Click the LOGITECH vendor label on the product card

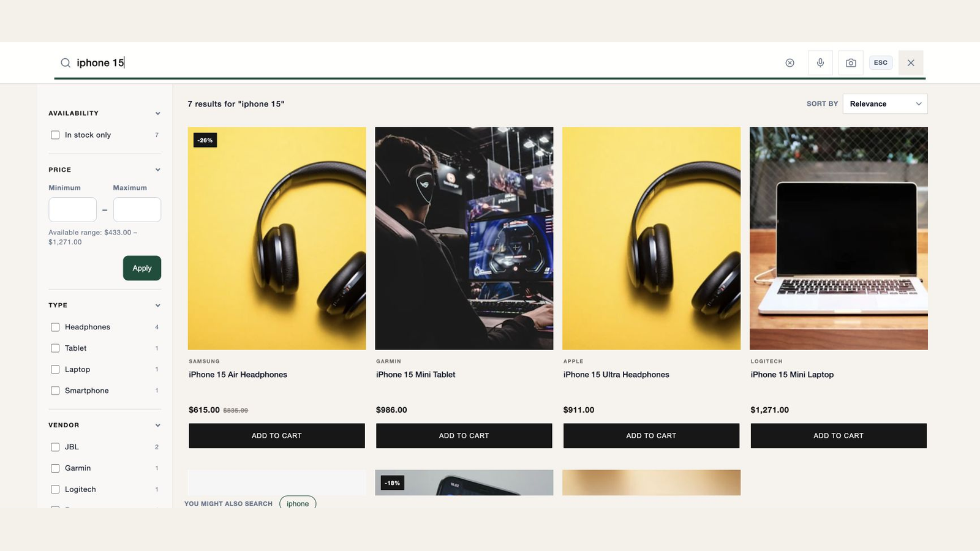tap(766, 362)
